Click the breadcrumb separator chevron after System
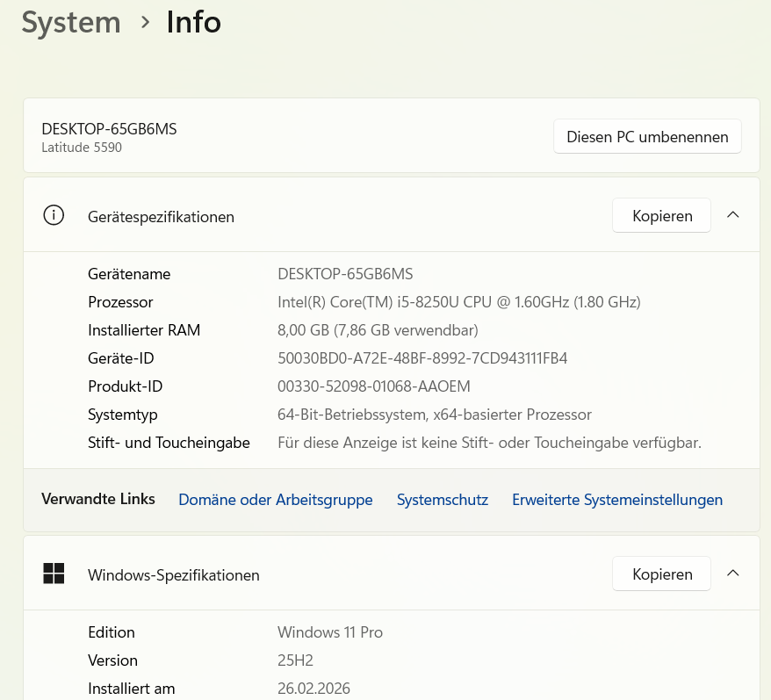 pyautogui.click(x=145, y=22)
